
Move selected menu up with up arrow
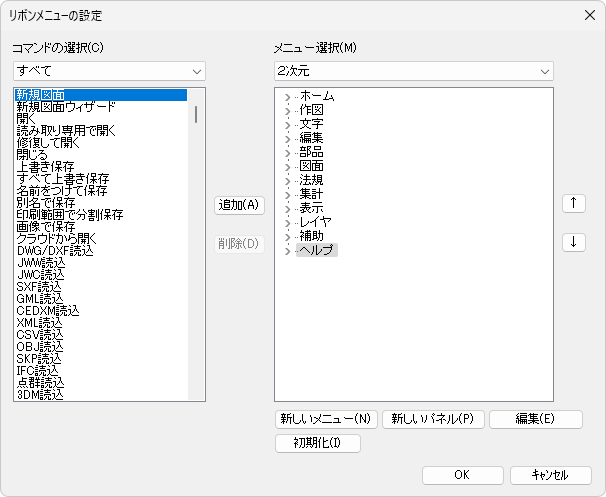coord(574,203)
